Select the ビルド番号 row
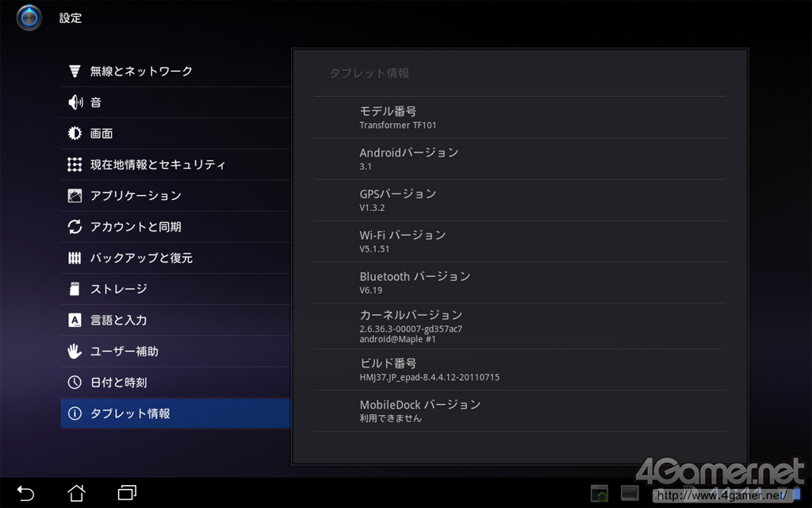Image resolution: width=812 pixels, height=508 pixels. point(519,370)
